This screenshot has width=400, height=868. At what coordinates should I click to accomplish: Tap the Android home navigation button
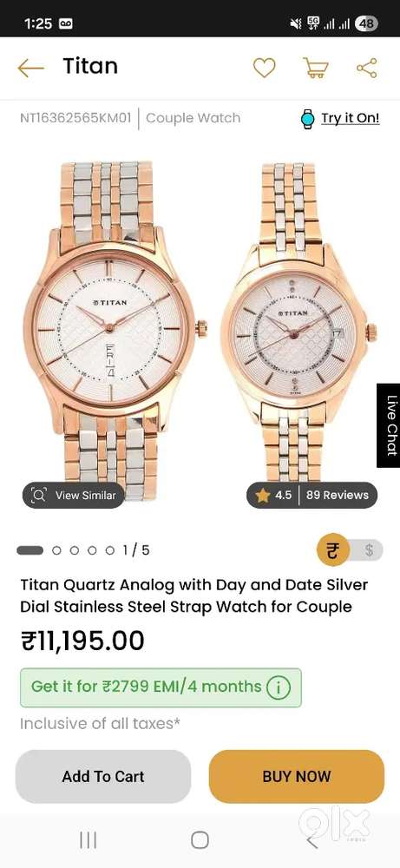[200, 839]
